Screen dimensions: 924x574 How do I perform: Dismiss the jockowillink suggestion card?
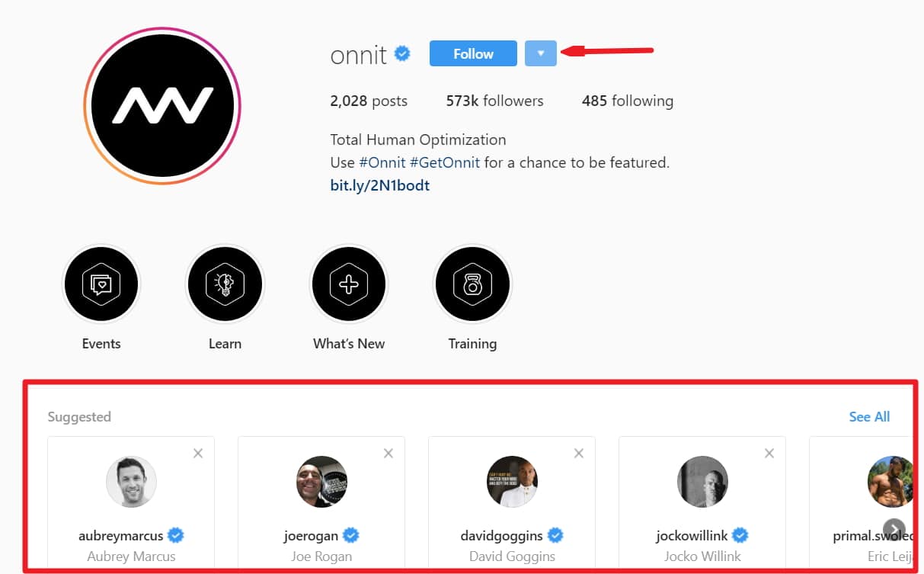coord(769,454)
